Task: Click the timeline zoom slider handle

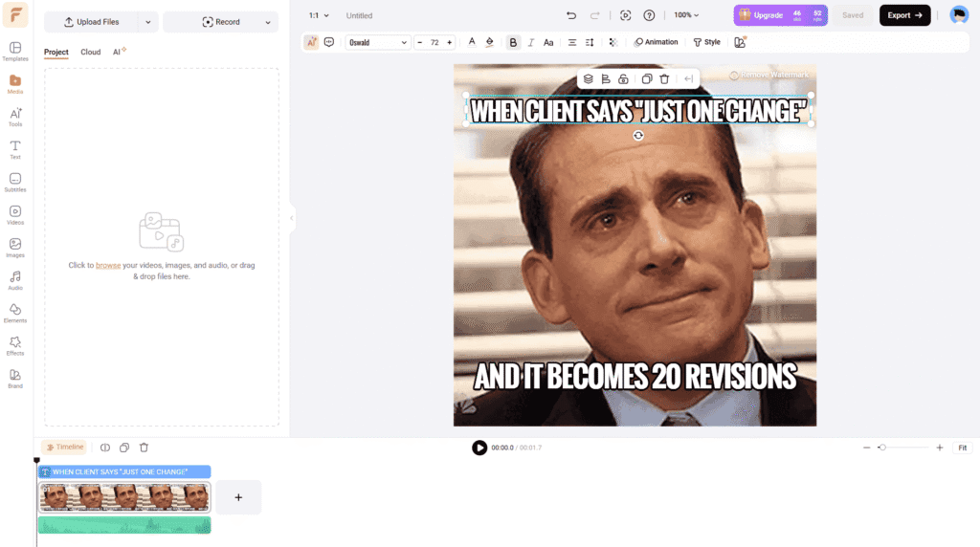Action: (881, 448)
